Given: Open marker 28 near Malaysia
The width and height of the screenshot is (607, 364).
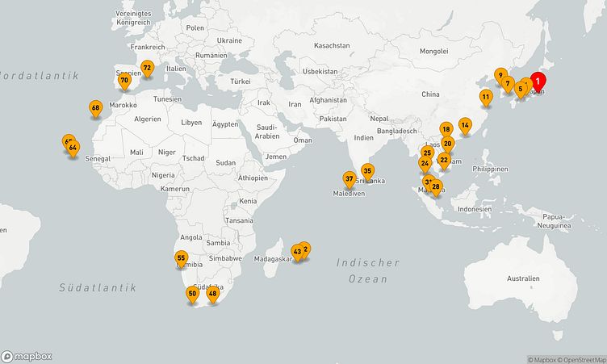Looking at the screenshot, I should point(436,187).
